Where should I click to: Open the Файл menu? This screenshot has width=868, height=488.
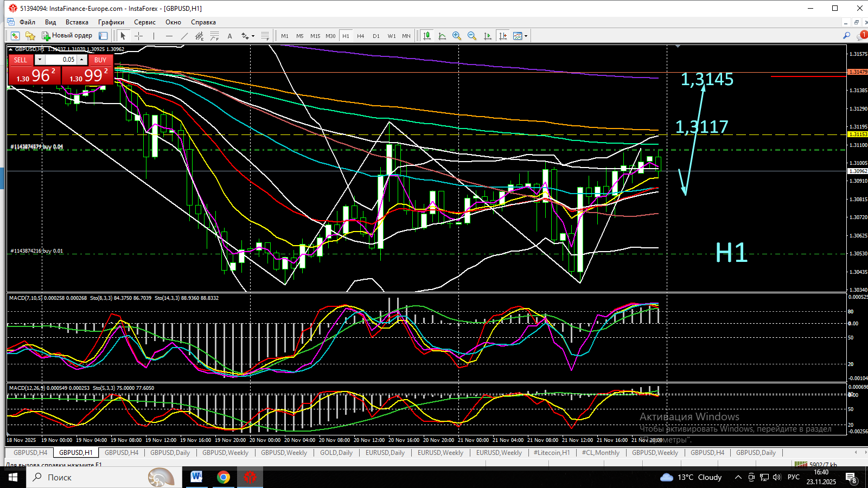[x=27, y=22]
